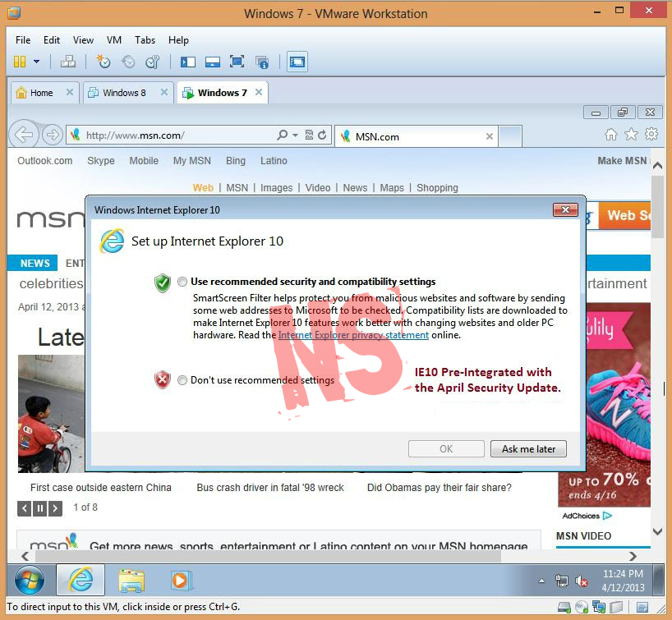The width and height of the screenshot is (672, 620).
Task: Select the Images search category
Action: pos(276,188)
